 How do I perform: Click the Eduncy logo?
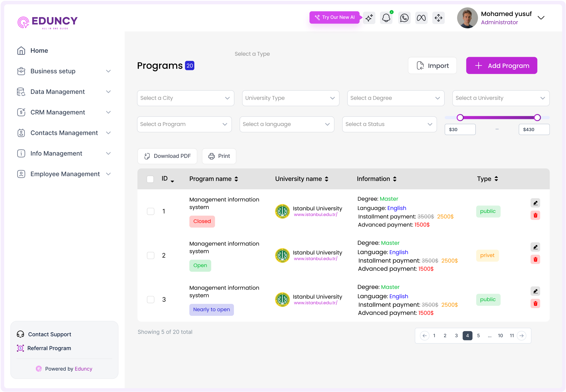(48, 22)
